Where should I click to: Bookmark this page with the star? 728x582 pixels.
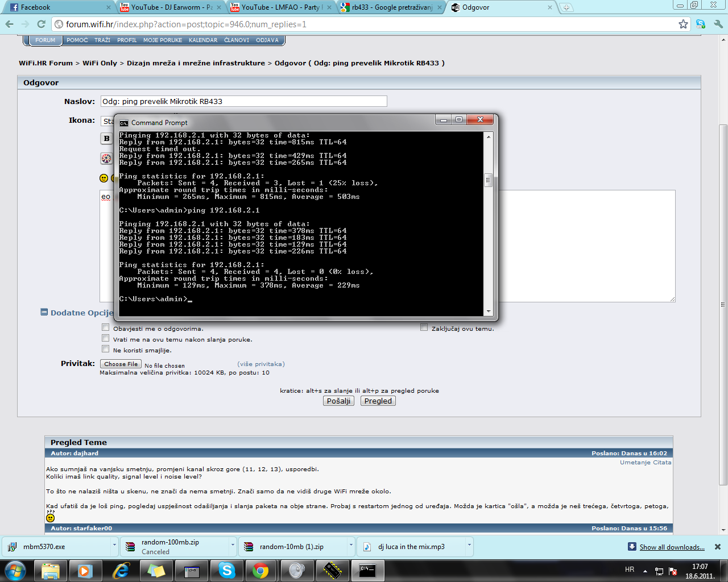coord(683,24)
